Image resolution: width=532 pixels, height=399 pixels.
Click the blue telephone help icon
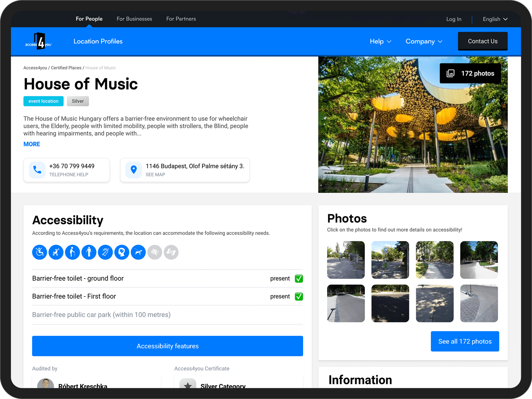[37, 170]
